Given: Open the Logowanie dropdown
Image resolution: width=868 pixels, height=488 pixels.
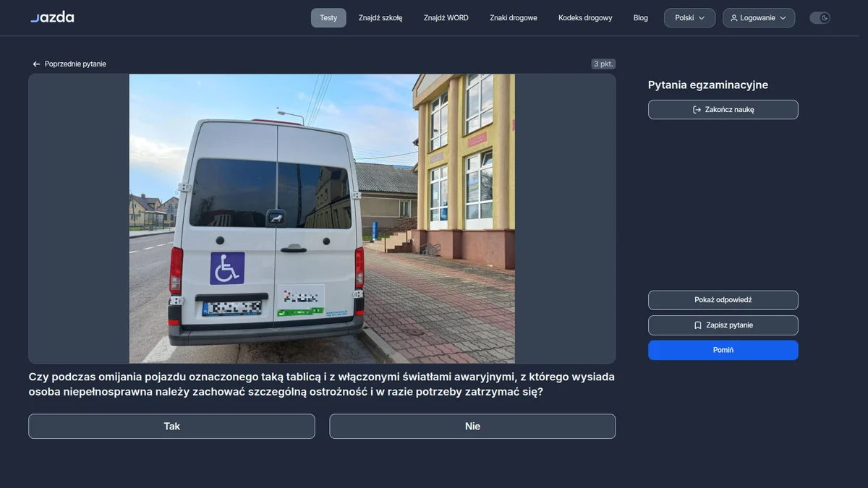Looking at the screenshot, I should [x=759, y=18].
